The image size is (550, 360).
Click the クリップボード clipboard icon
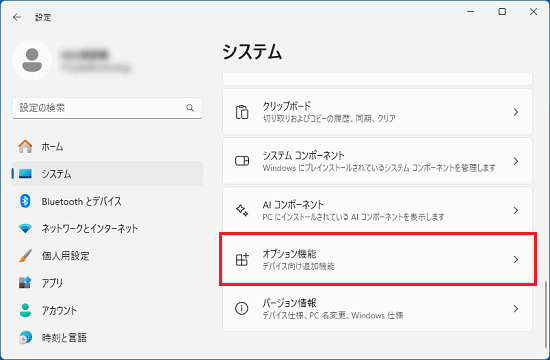pyautogui.click(x=242, y=112)
